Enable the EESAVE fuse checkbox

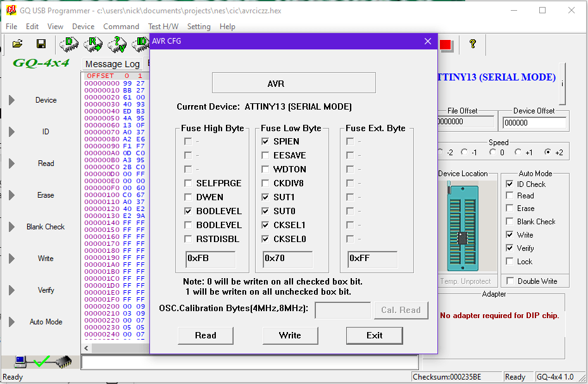click(x=265, y=155)
